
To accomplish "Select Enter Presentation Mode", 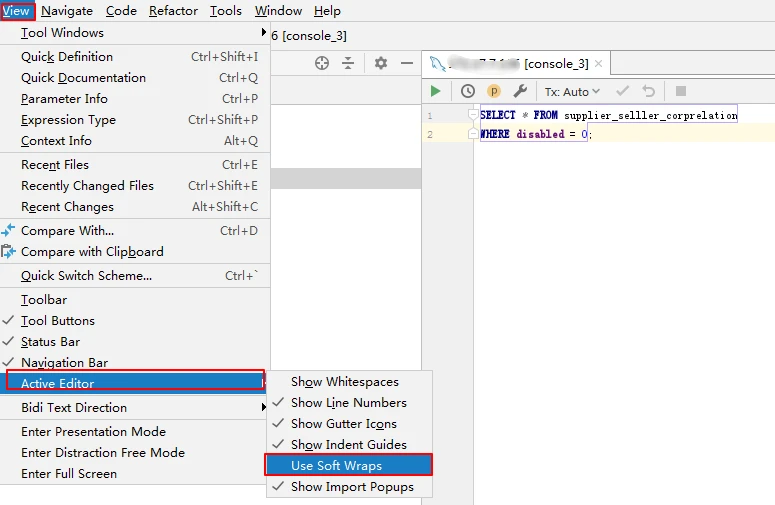I will 135,431.
